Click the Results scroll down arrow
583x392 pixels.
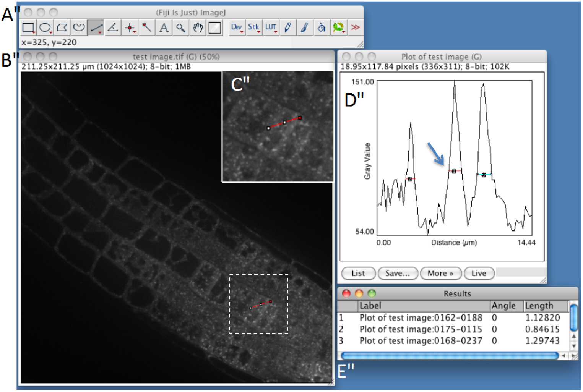pos(574,346)
